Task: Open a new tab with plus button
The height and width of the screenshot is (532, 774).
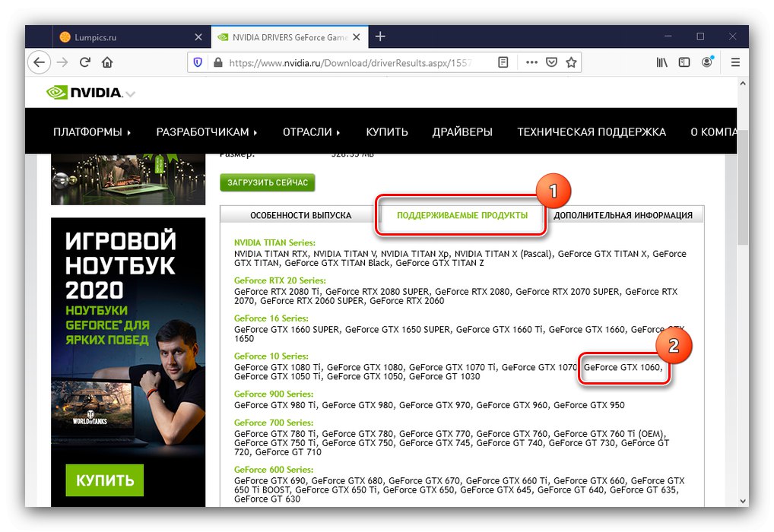Action: click(x=380, y=36)
